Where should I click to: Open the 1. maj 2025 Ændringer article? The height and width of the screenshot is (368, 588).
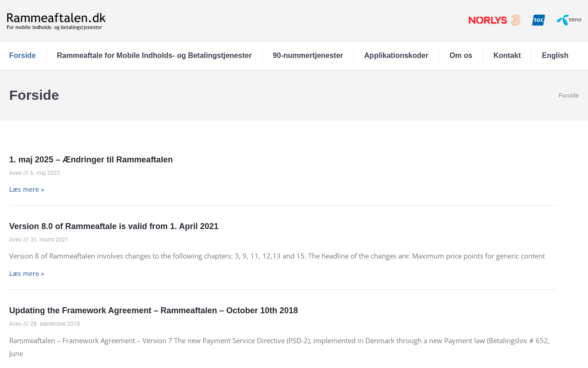coord(91,160)
